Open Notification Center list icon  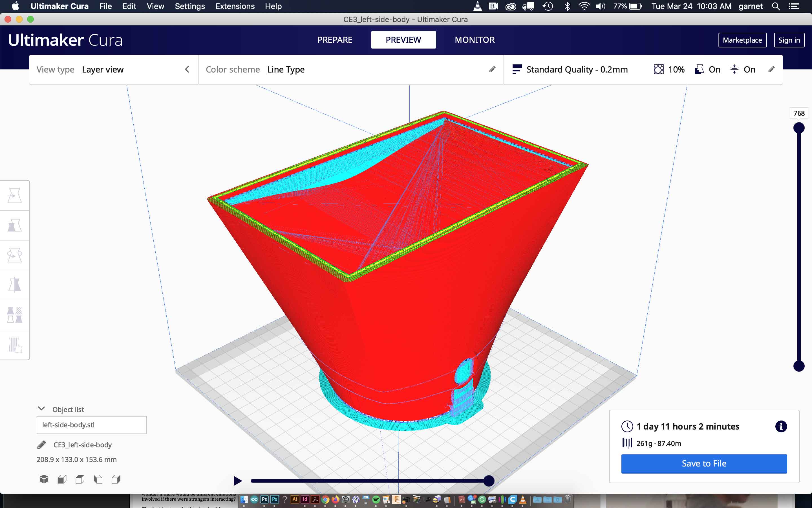click(794, 6)
